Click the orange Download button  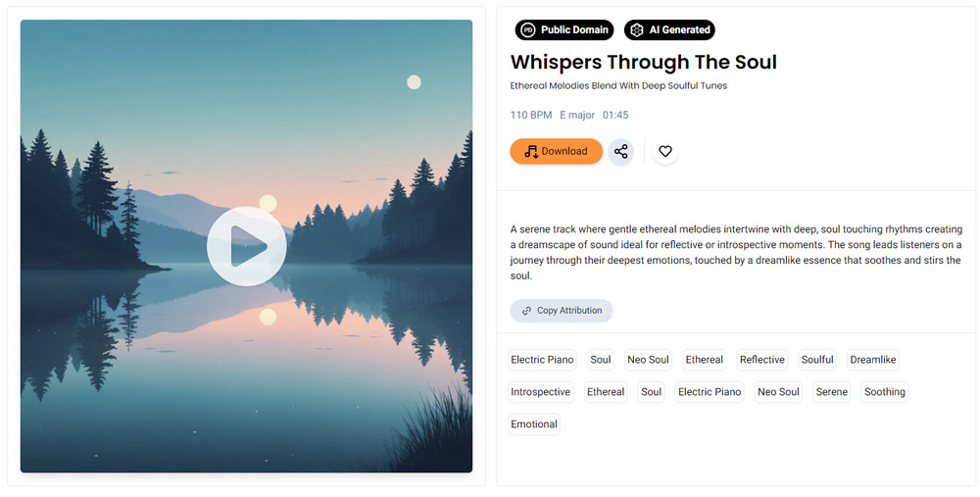(x=557, y=151)
